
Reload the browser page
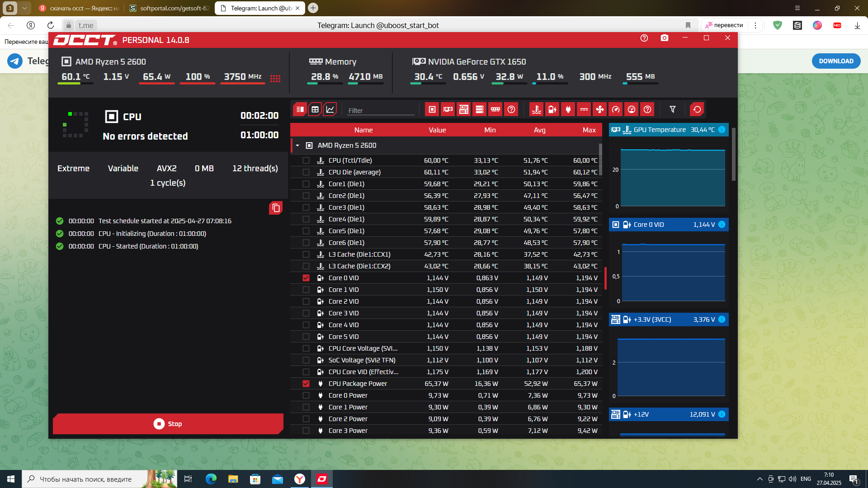point(51,25)
